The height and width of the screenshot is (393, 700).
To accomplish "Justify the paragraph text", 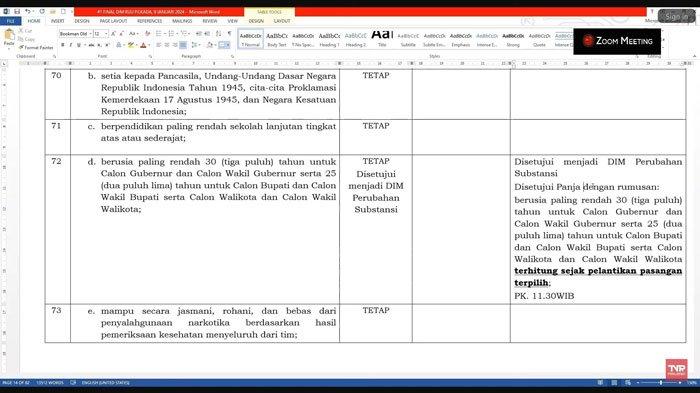I will point(183,45).
